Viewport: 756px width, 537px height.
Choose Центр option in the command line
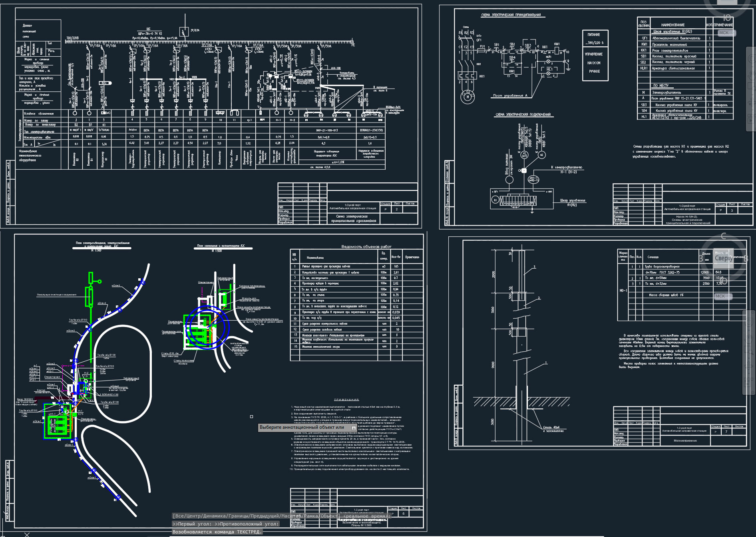tap(193, 516)
